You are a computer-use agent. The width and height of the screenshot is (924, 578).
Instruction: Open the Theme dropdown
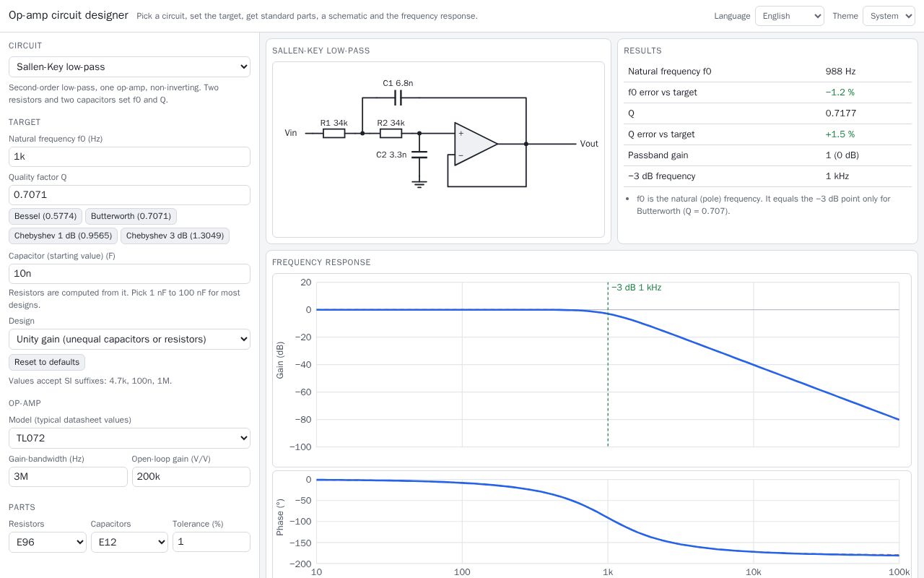(889, 16)
